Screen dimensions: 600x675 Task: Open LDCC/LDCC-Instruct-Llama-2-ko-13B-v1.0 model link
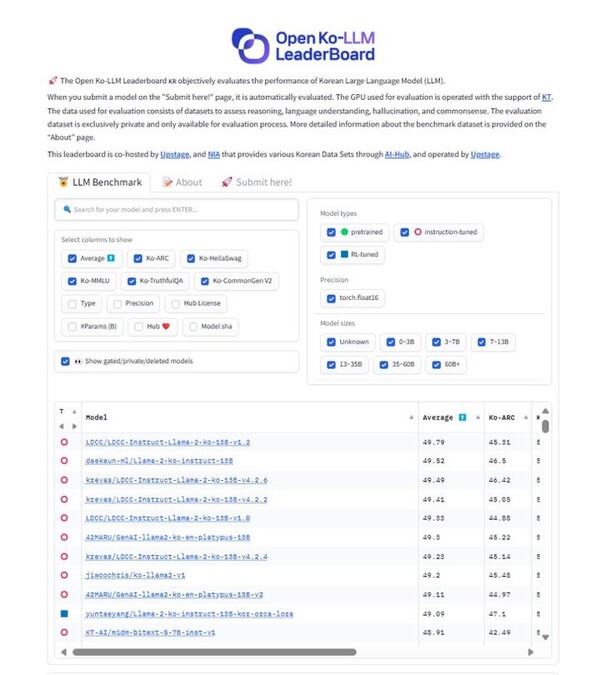[168, 518]
